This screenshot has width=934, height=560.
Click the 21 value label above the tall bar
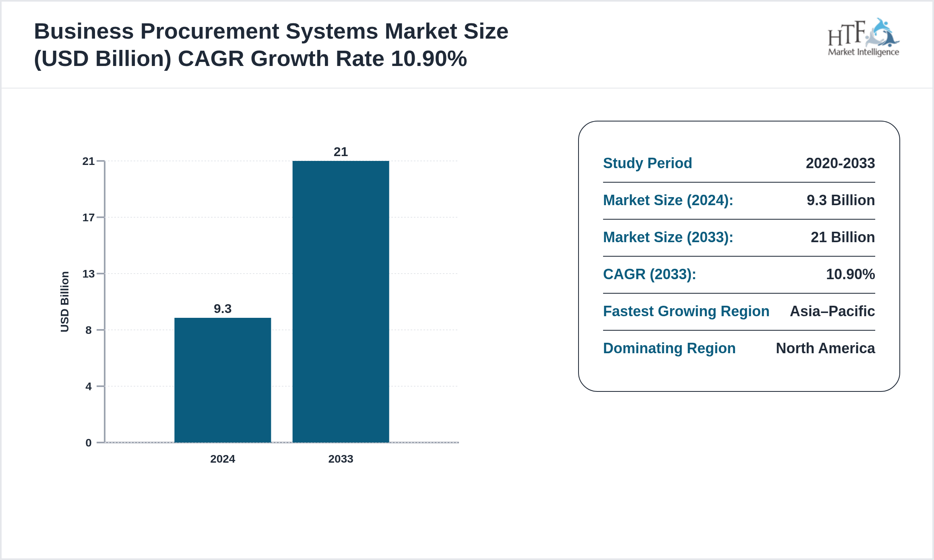(341, 152)
